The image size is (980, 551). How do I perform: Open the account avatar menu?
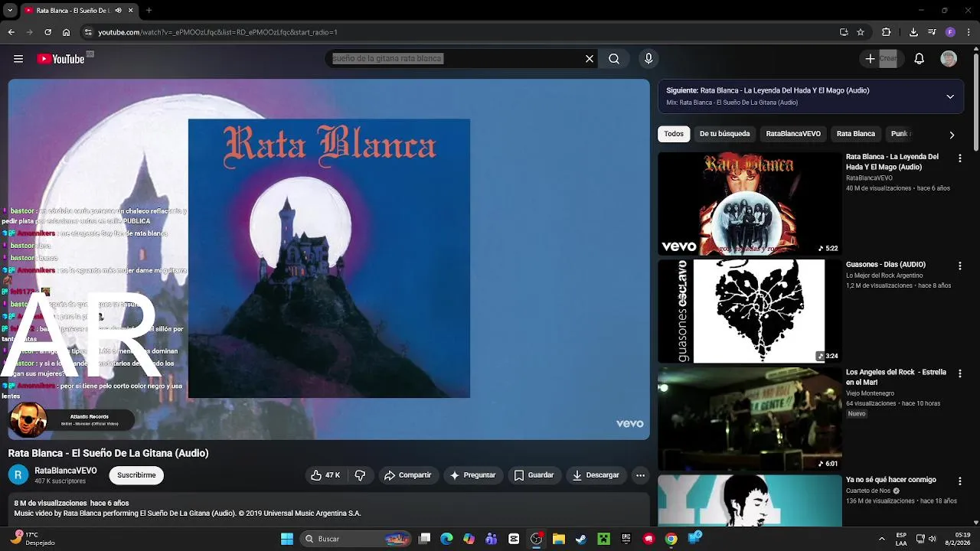(949, 59)
